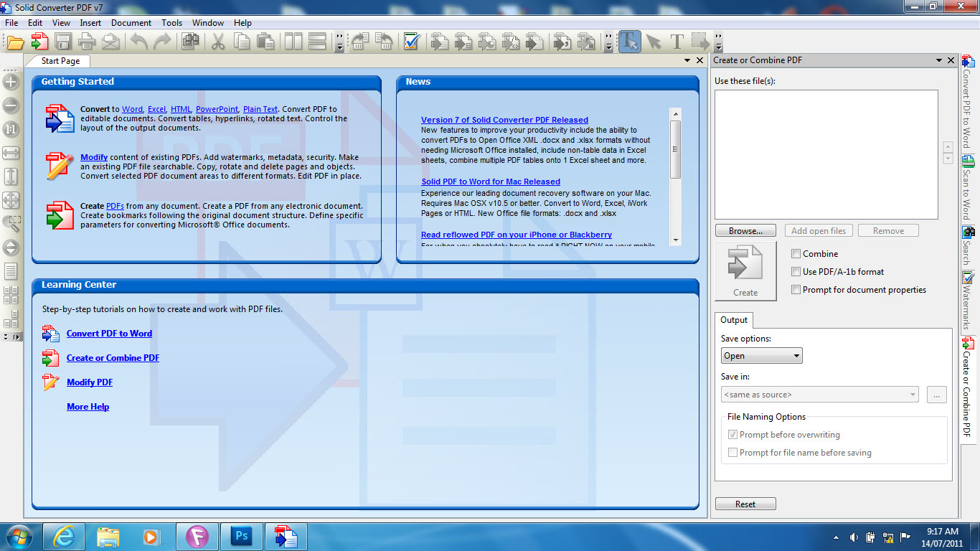The width and height of the screenshot is (980, 551).
Task: Select the T text editing tool
Action: point(677,42)
